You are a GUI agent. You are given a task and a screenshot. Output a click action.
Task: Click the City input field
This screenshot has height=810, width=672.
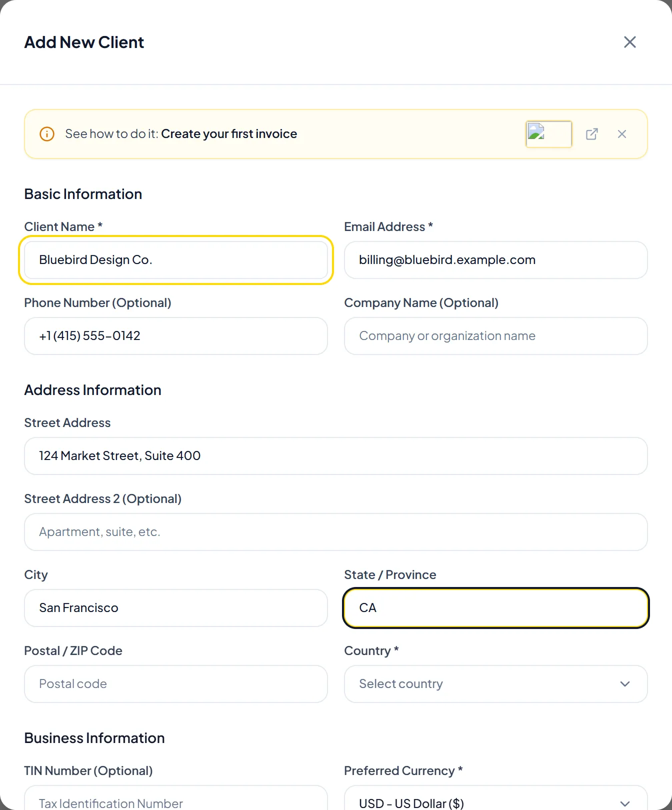[x=176, y=608]
